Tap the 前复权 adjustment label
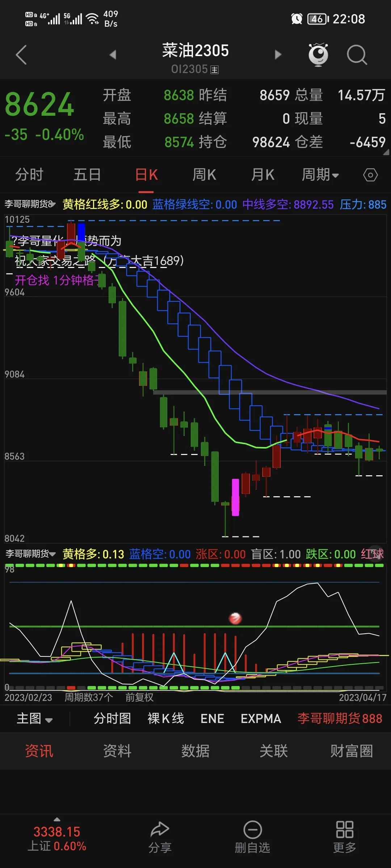The height and width of the screenshot is (868, 391). click(x=139, y=697)
